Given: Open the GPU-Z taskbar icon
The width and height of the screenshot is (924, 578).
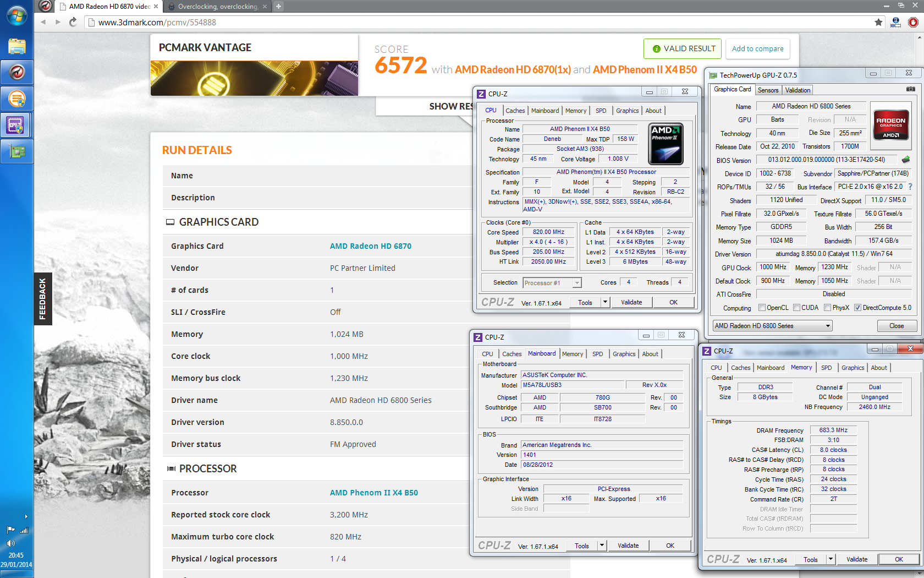Looking at the screenshot, I should [16, 152].
